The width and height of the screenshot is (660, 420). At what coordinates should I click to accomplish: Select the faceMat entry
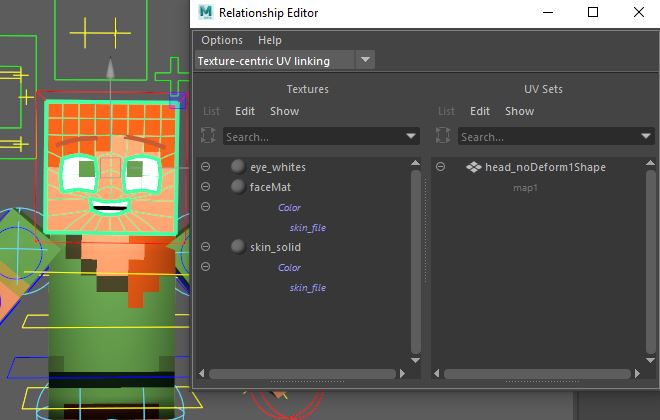click(x=270, y=187)
